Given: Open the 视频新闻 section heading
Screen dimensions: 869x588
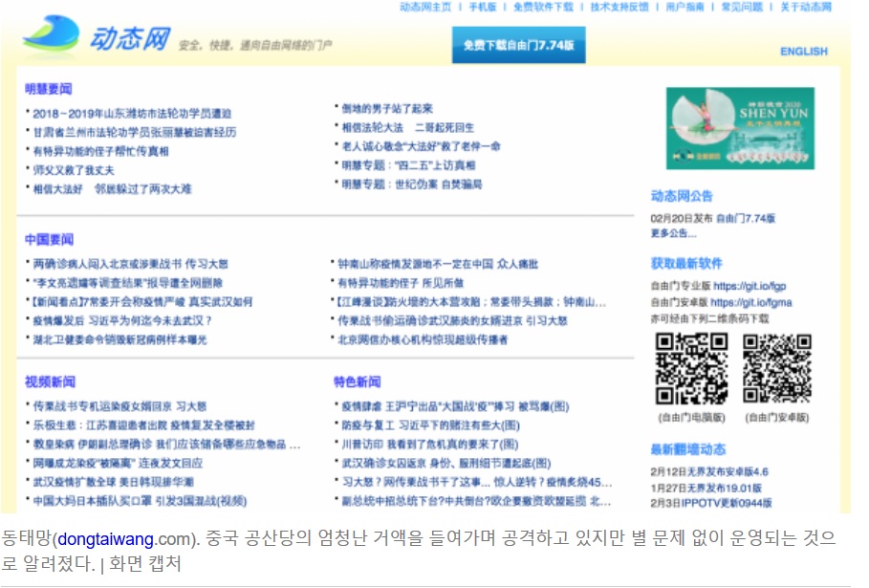Looking at the screenshot, I should coord(50,381).
